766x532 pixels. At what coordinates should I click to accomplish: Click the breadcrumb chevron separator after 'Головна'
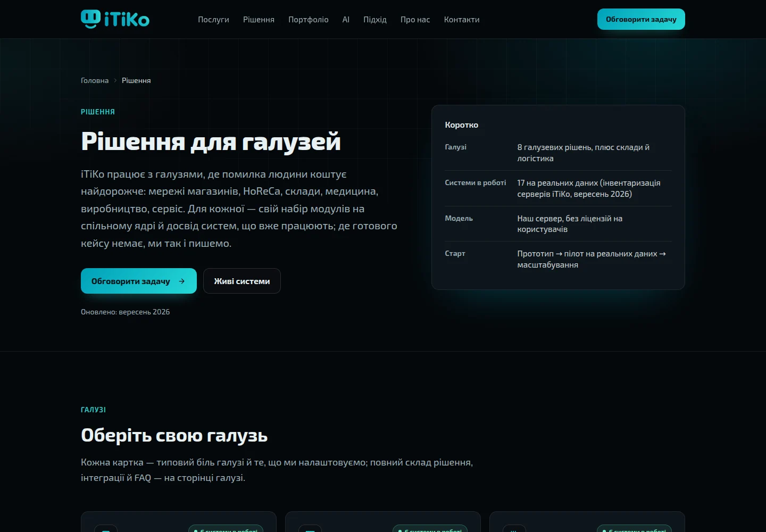115,80
